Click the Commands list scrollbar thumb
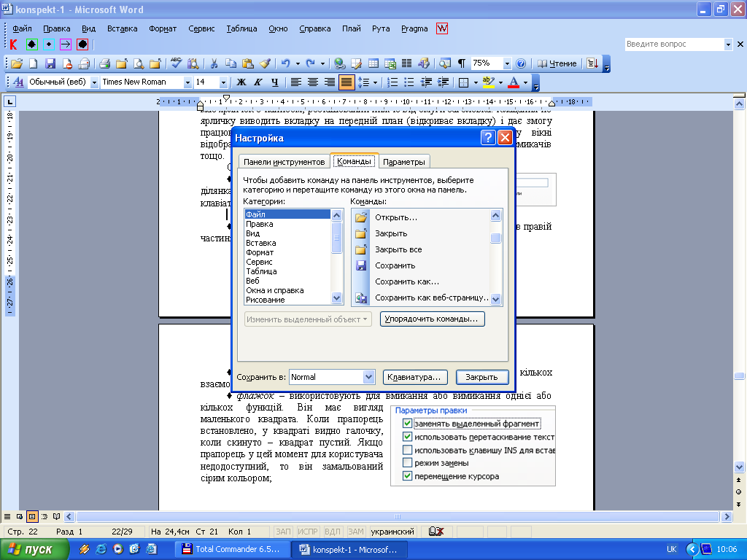Viewport: 747px width, 560px height. click(x=495, y=238)
